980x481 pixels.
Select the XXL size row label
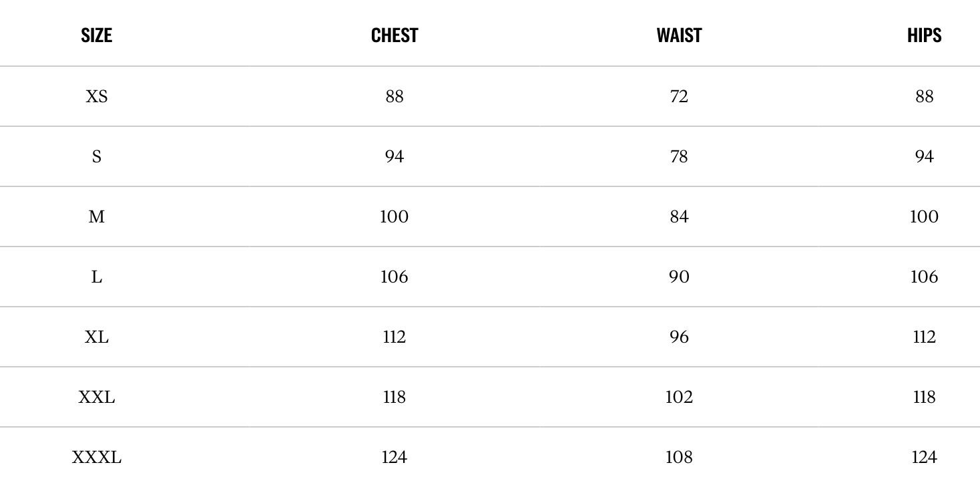tap(97, 397)
